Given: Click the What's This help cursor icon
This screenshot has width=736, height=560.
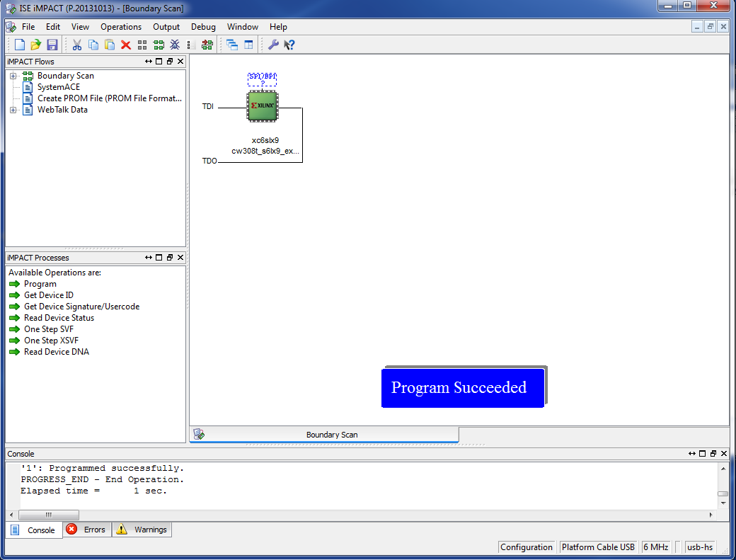Looking at the screenshot, I should [x=289, y=45].
